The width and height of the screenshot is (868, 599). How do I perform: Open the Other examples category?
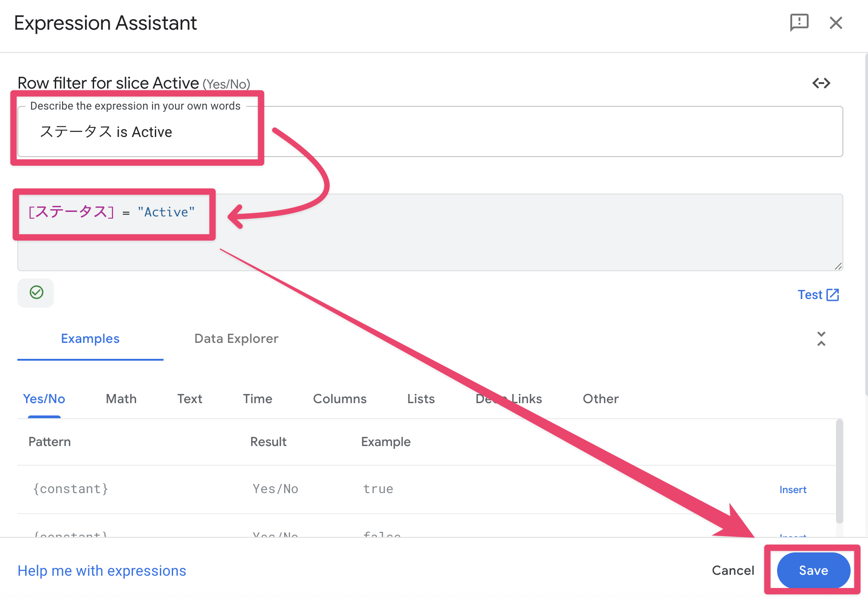click(x=600, y=399)
